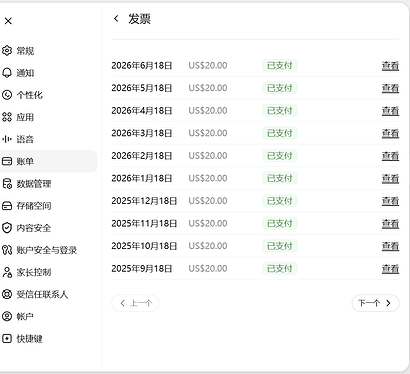This screenshot has width=410, height=374.
Task: View the 2026年4月18日 invoice
Action: point(390,111)
